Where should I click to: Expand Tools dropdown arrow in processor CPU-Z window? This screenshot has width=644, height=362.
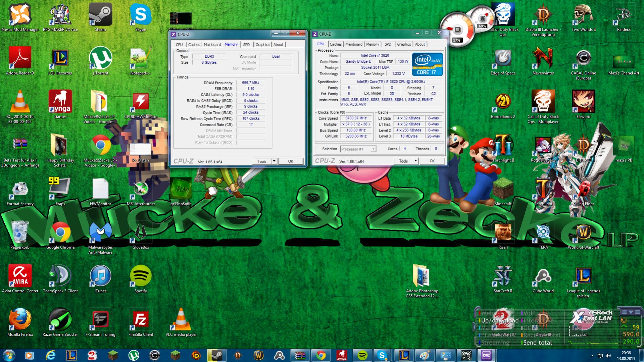tap(416, 161)
